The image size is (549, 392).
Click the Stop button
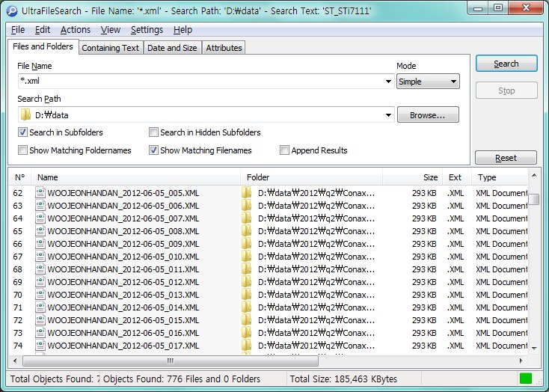tap(506, 91)
